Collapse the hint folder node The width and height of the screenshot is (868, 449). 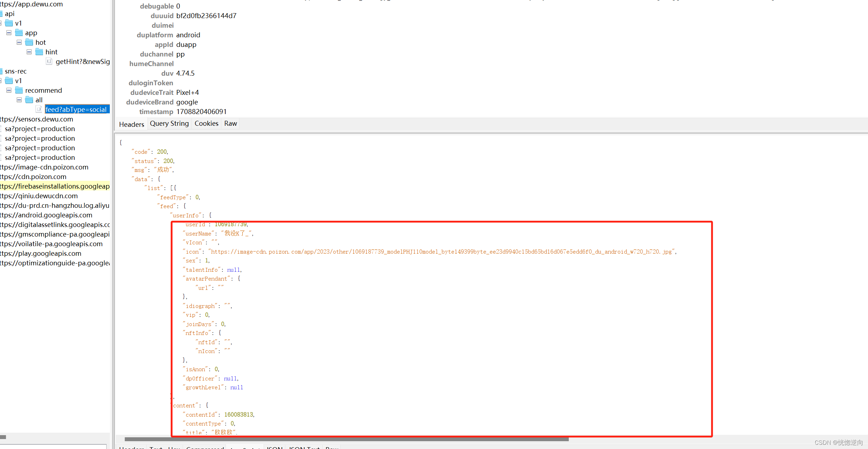[x=29, y=52]
